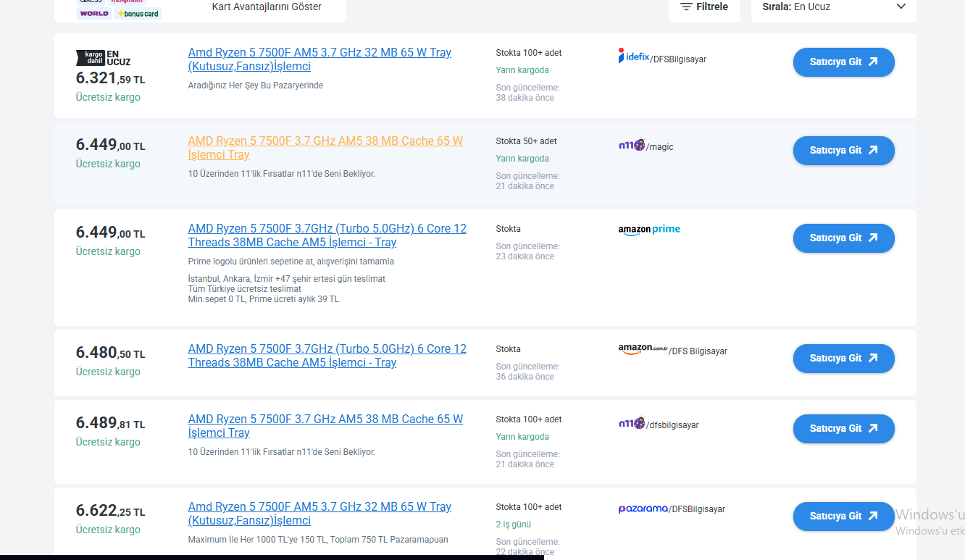Click the price 6.480,50 TL
Viewport: 965px width, 560px height.
tap(111, 353)
